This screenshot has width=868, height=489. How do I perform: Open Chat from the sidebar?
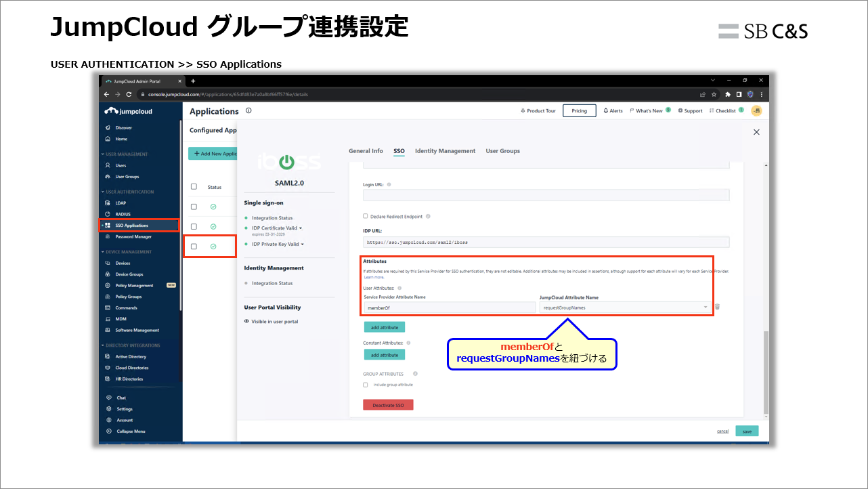pyautogui.click(x=121, y=398)
